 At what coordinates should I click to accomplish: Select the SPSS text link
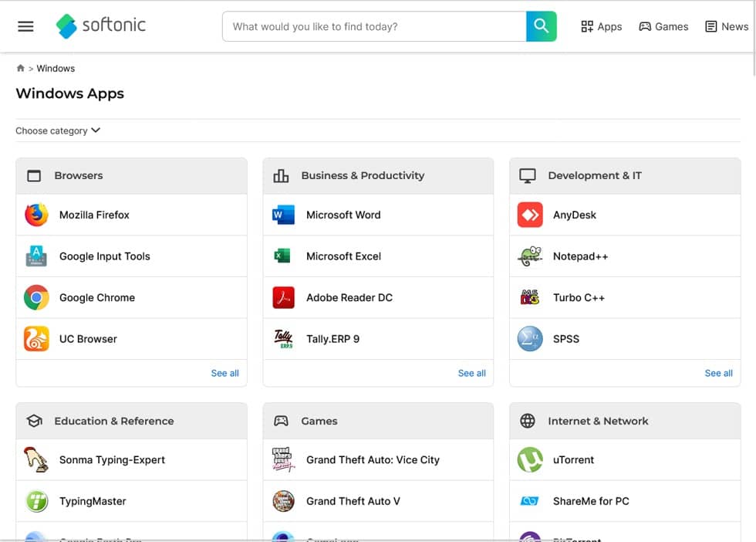pyautogui.click(x=566, y=339)
